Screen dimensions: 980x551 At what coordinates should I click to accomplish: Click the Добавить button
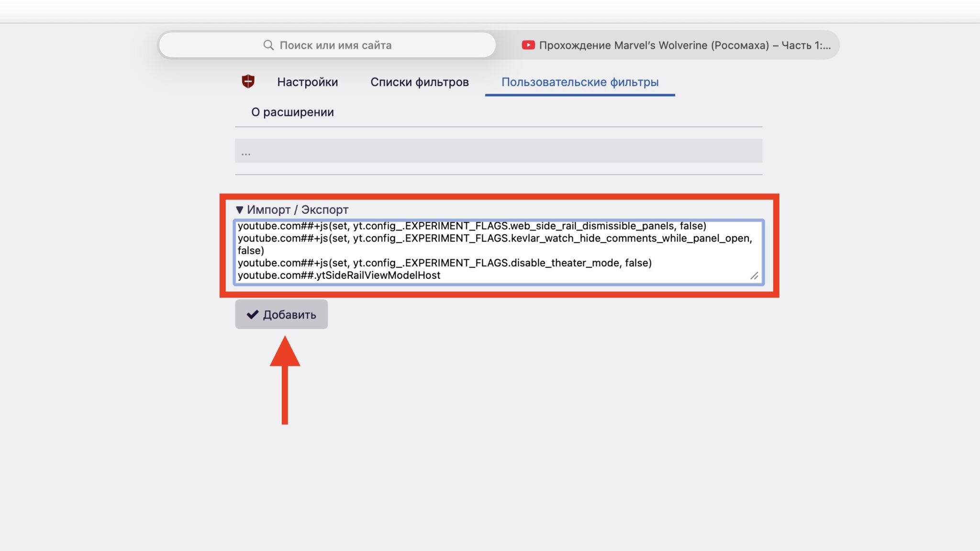pyautogui.click(x=281, y=314)
